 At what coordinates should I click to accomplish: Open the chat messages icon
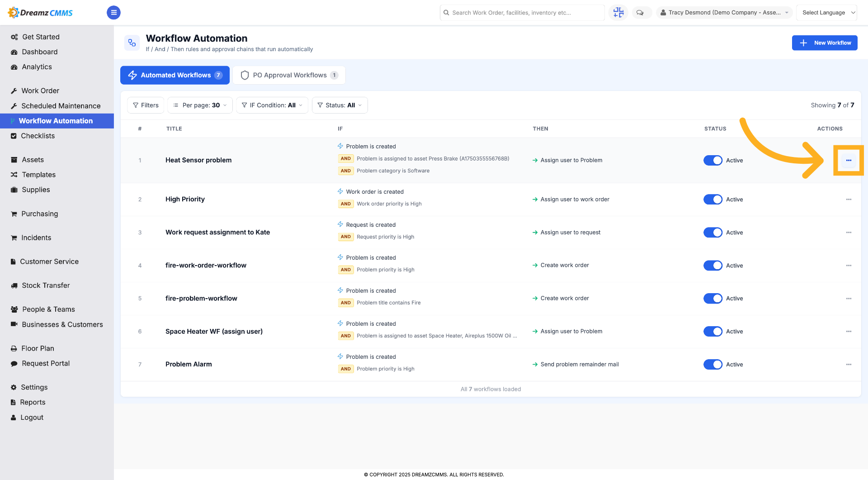[x=640, y=13]
